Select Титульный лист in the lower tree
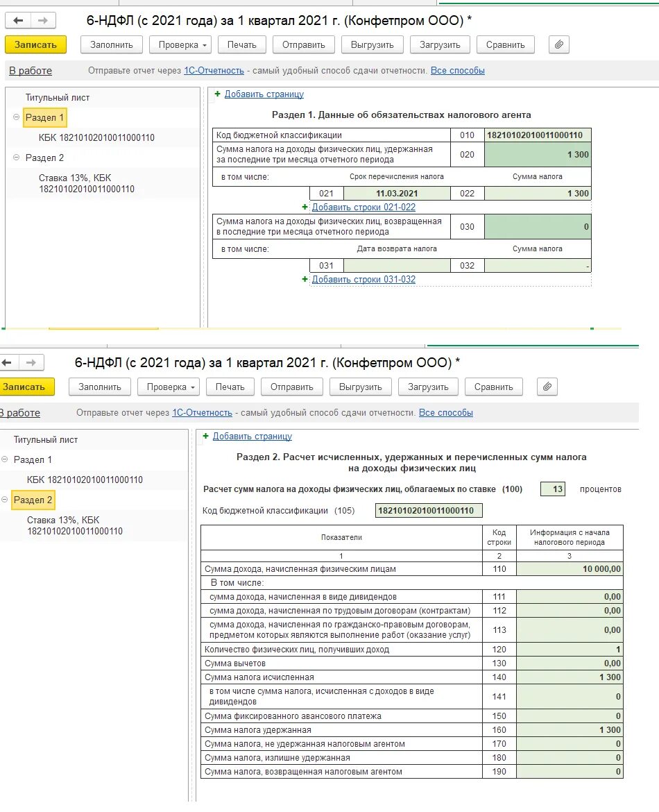This screenshot has height=812, width=659. tap(46, 440)
